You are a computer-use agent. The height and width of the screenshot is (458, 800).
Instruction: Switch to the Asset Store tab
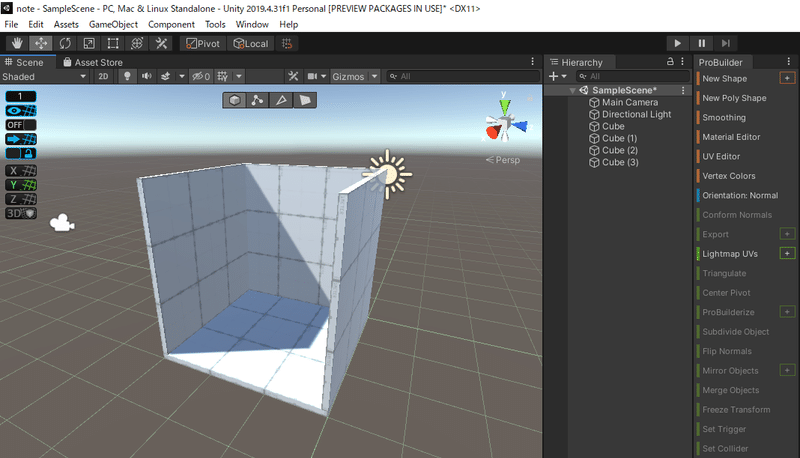[x=93, y=62]
